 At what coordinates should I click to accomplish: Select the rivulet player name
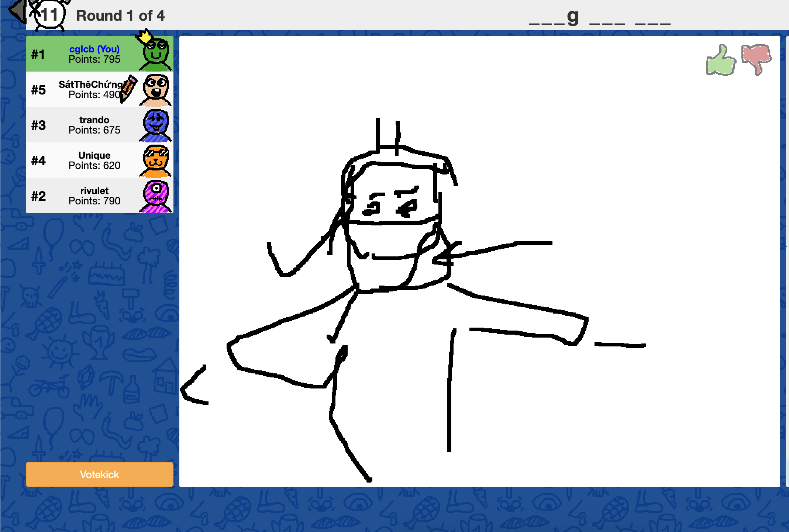94,191
